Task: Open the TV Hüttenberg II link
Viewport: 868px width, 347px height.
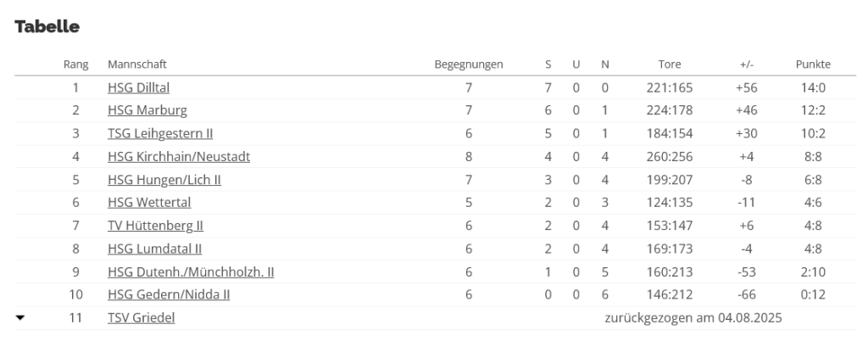Action: [x=155, y=226]
